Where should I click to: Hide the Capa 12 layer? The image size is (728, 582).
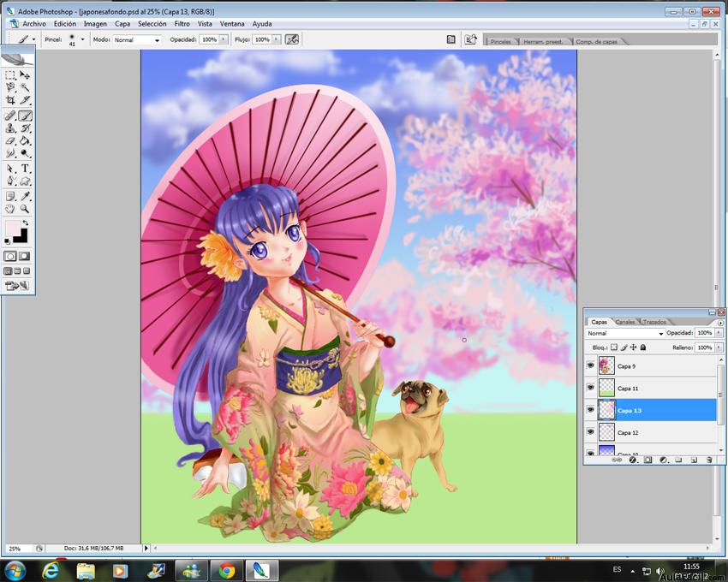[591, 431]
